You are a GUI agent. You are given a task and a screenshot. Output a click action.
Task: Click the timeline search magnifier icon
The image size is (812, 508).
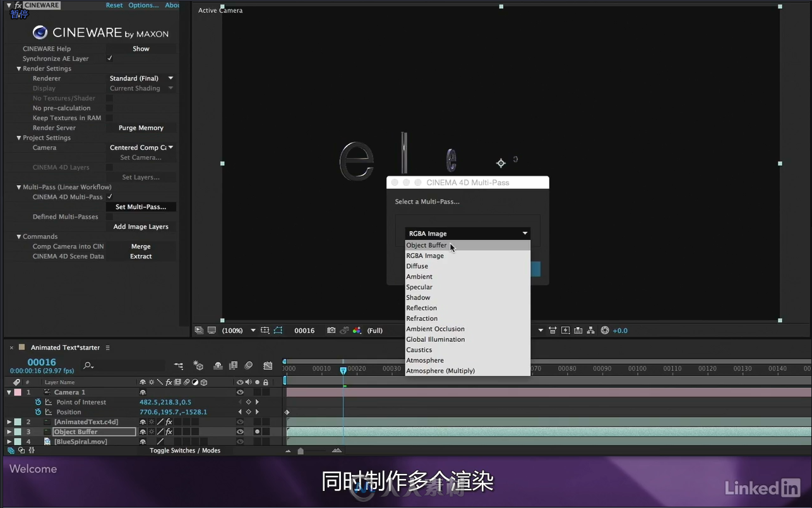88,366
